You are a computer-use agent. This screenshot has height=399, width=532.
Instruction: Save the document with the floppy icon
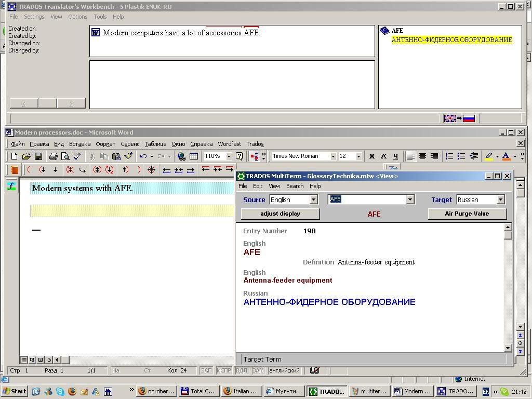click(x=38, y=156)
